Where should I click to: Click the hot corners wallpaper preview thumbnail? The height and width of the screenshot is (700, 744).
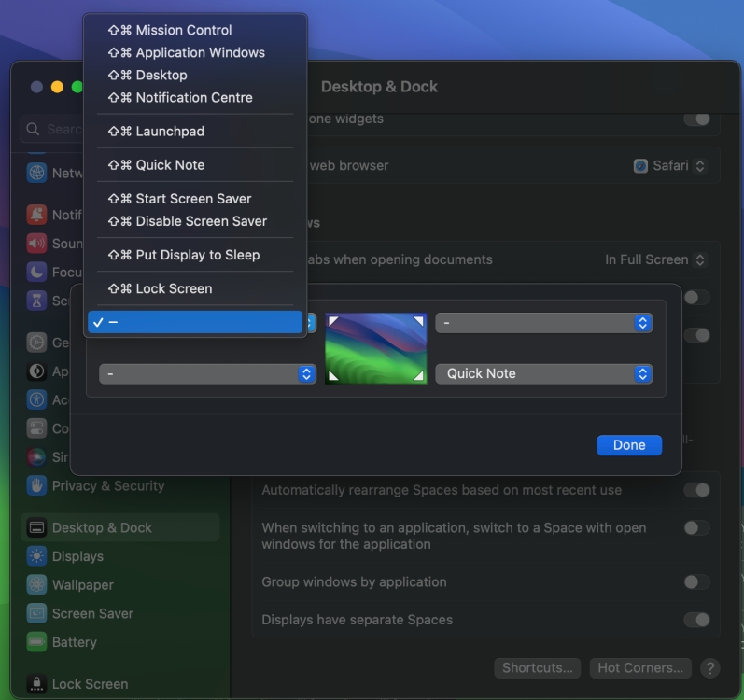click(376, 348)
